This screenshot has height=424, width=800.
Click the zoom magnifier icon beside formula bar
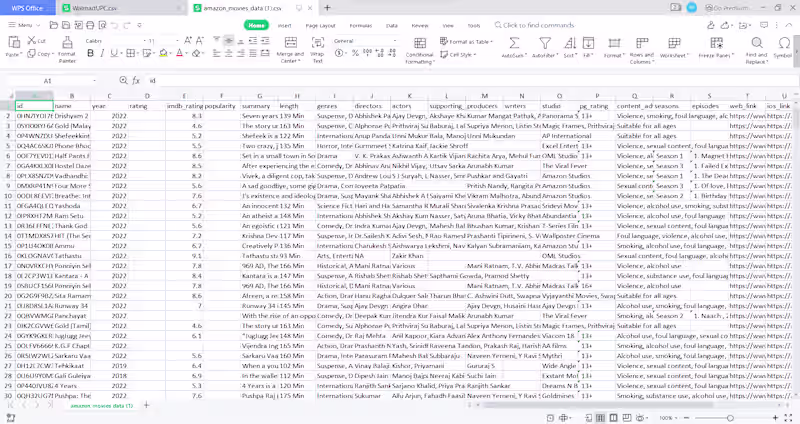tap(123, 81)
